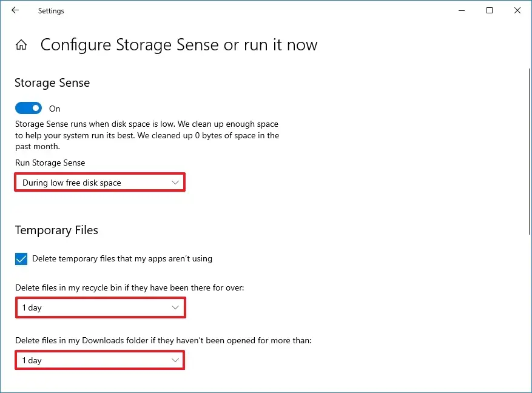Click the Temporary Files section heading

point(56,230)
